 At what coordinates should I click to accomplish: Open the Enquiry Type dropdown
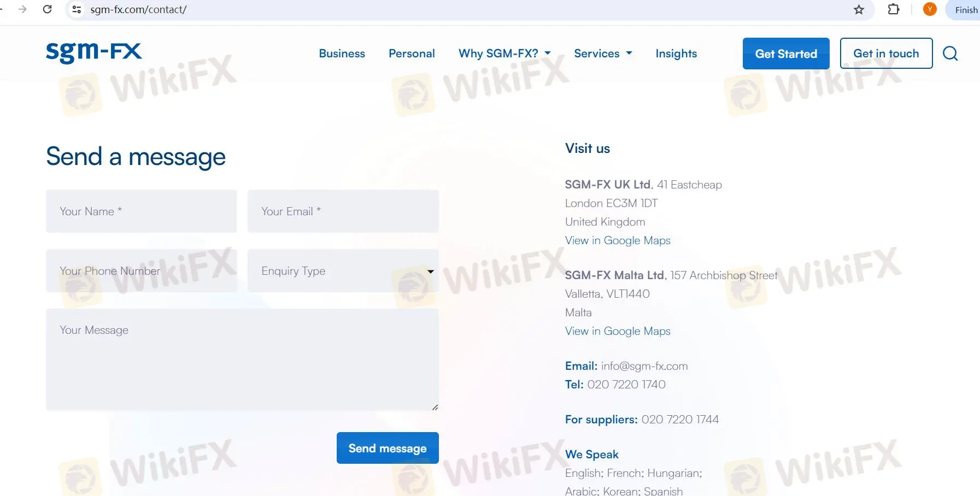click(343, 271)
